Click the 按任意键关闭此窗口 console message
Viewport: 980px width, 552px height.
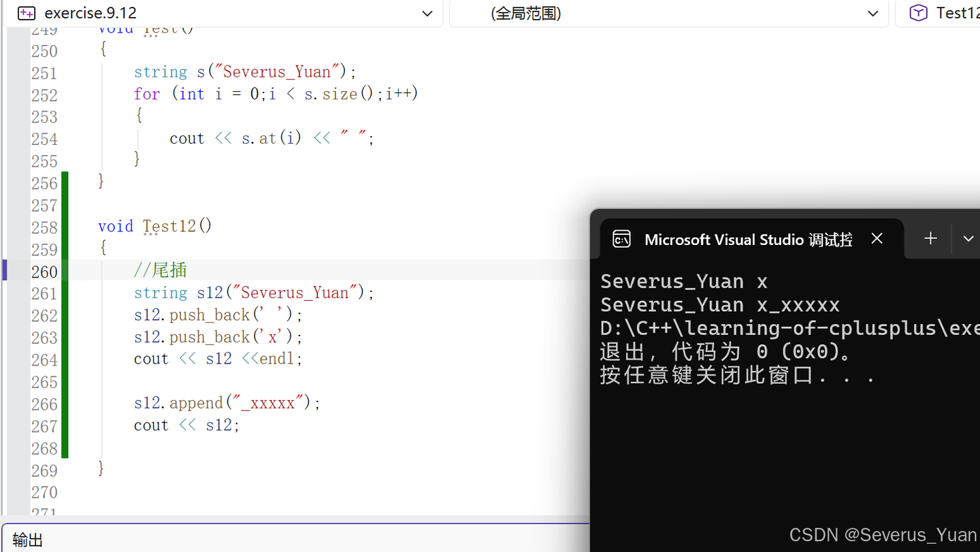[737, 375]
